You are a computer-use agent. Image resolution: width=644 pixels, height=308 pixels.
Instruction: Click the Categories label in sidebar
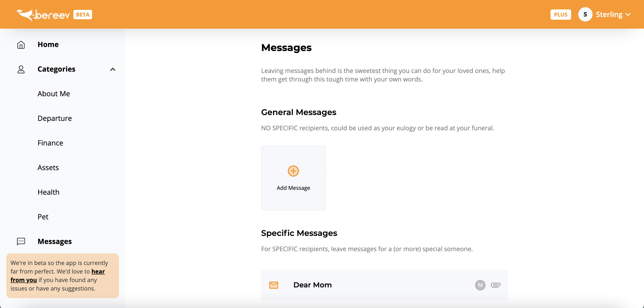[x=57, y=69]
